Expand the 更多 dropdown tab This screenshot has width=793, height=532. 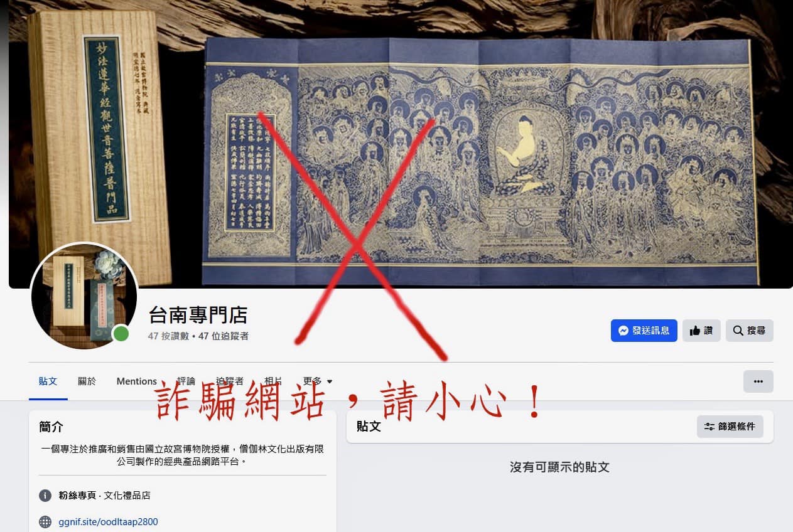click(318, 381)
